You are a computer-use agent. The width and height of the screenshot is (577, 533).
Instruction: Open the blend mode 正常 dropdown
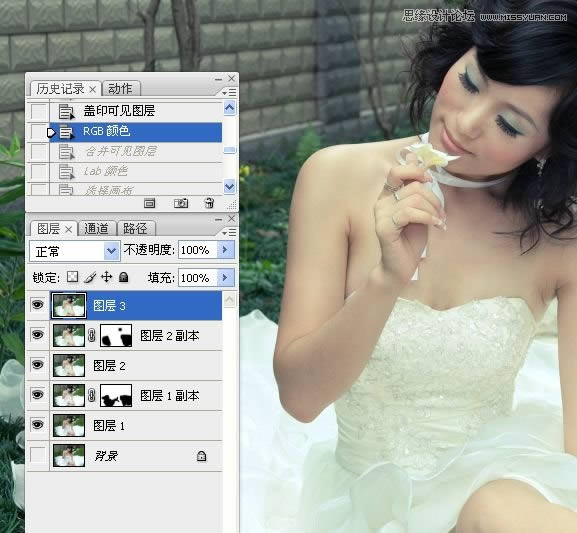75,251
